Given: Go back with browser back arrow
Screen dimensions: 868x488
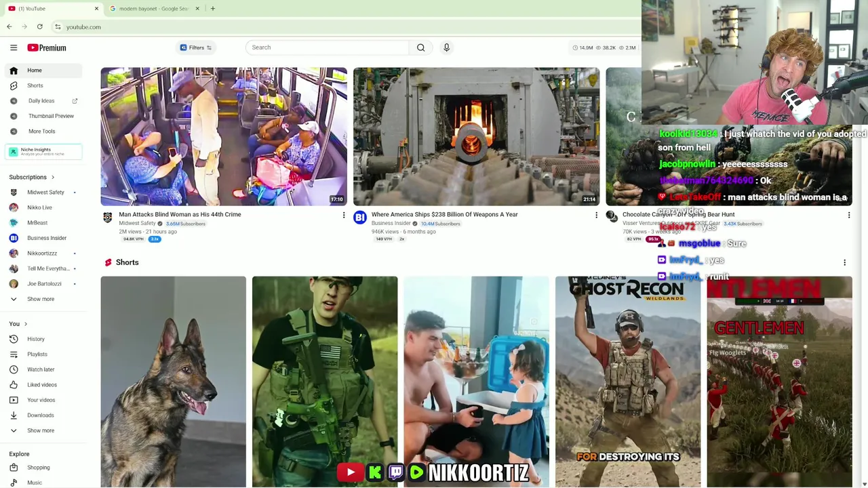Looking at the screenshot, I should (x=9, y=27).
